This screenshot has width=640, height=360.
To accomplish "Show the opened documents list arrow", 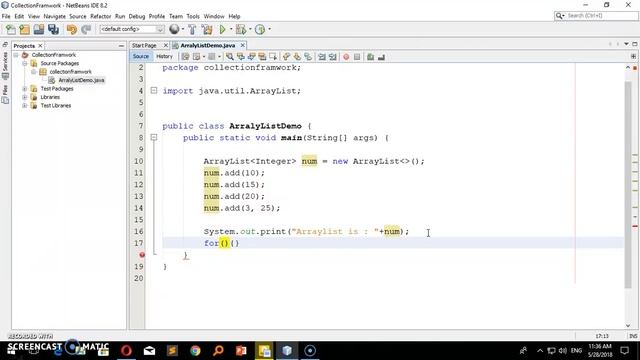I will coord(626,44).
